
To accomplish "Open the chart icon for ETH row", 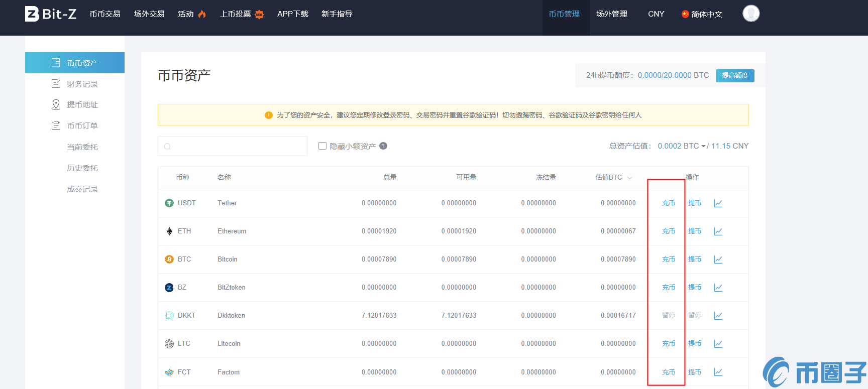I will 718,231.
